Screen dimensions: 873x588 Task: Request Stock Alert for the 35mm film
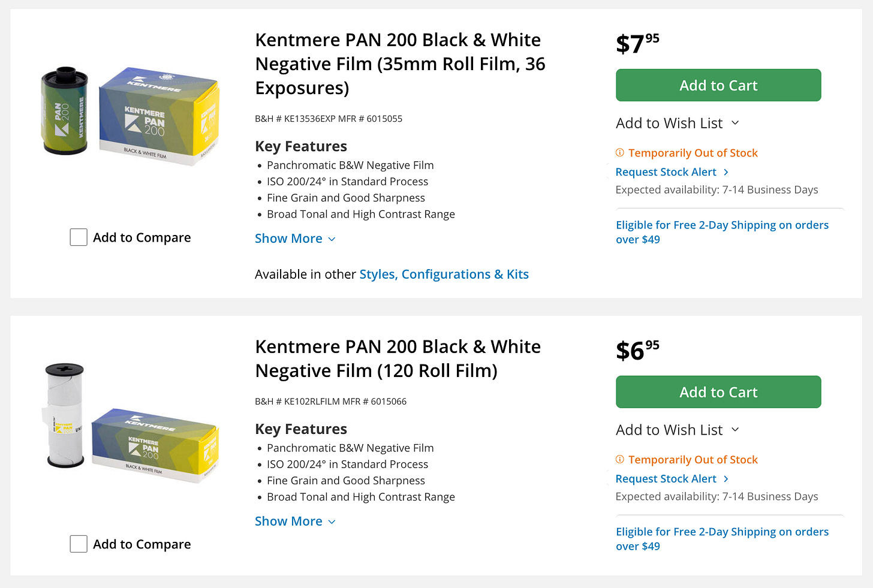coord(666,172)
